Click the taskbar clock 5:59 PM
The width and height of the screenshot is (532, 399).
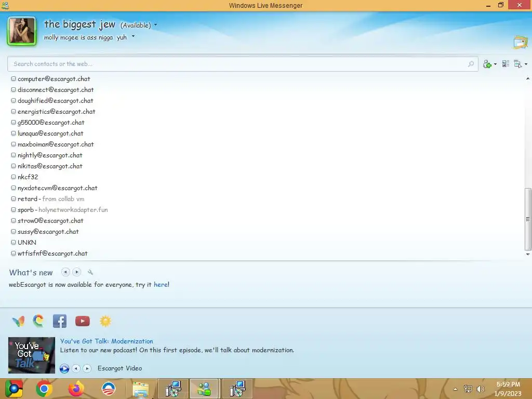click(508, 384)
